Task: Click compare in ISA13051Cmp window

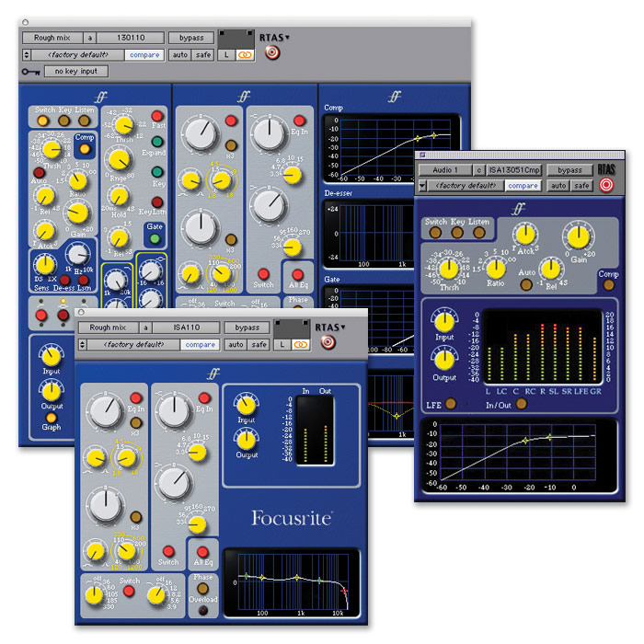Action: tap(523, 186)
